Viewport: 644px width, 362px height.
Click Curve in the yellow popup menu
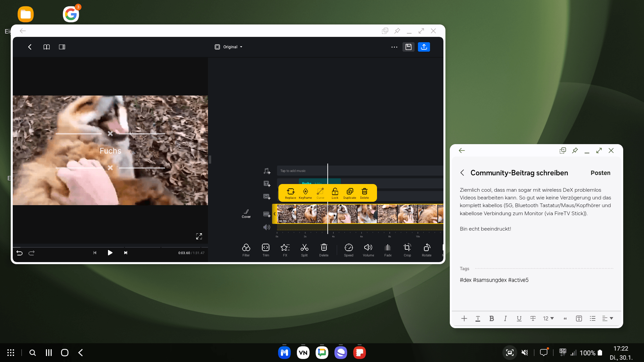(x=320, y=193)
